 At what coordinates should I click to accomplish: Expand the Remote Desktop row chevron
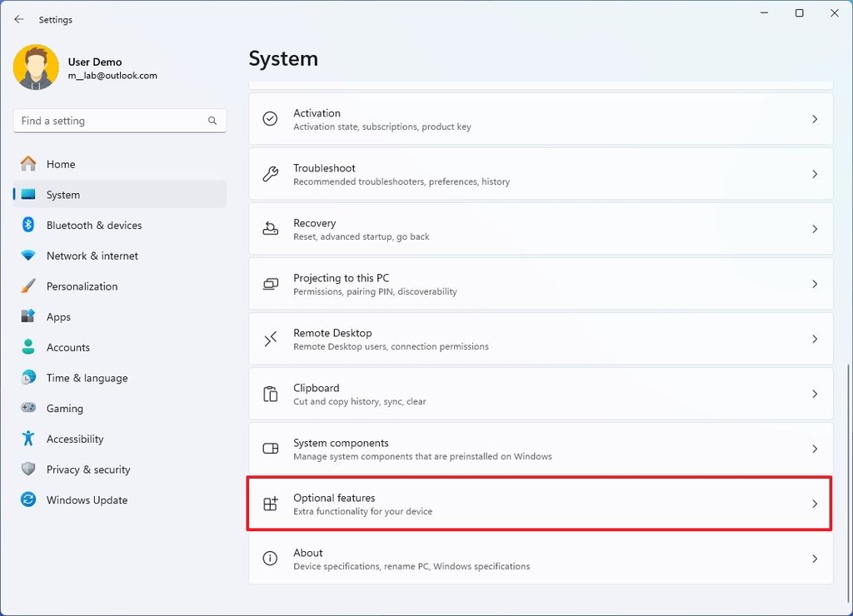coord(815,339)
